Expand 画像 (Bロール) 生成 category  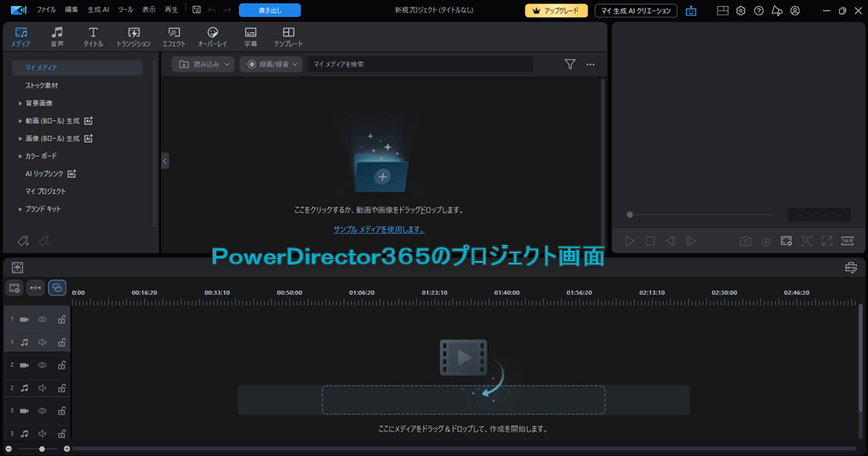20,139
